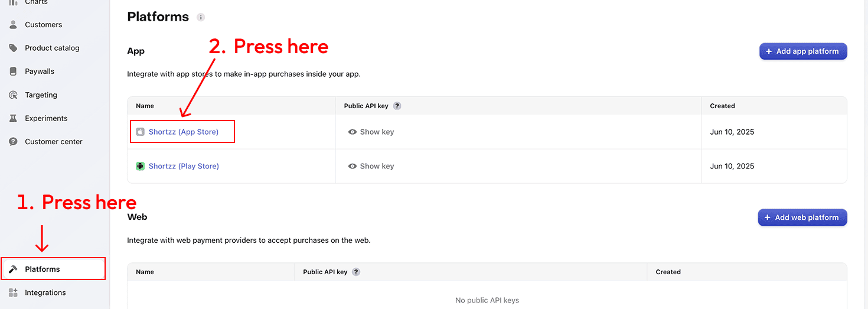
Task: Go to Integrations in the sidebar
Action: [x=45, y=292]
